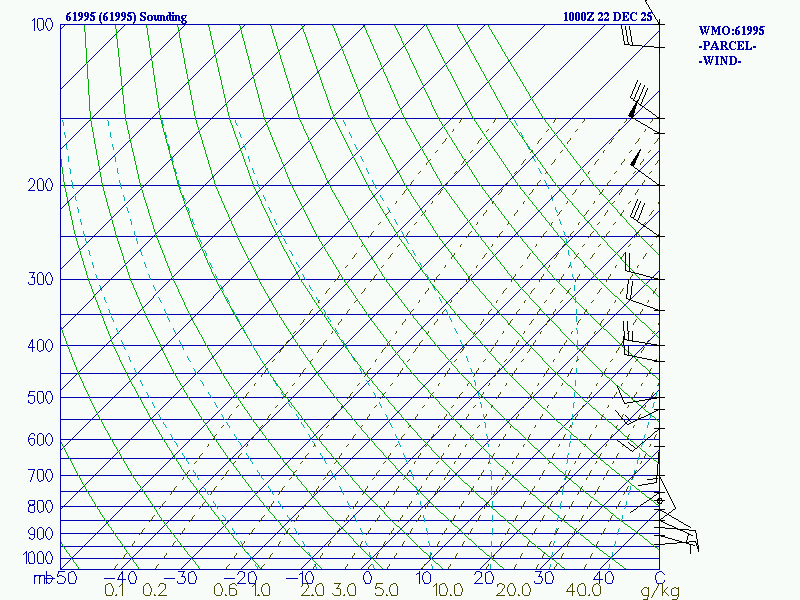
Task: Click the 0.6 mixing ratio label
Action: (225, 590)
